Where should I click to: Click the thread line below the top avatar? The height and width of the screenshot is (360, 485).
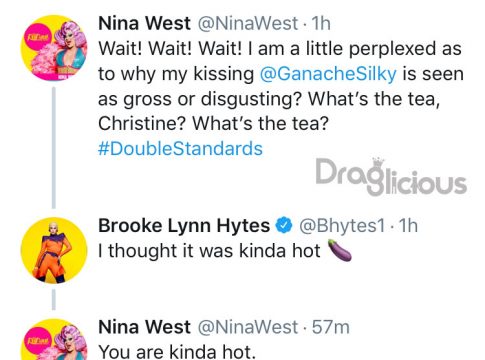(x=54, y=147)
